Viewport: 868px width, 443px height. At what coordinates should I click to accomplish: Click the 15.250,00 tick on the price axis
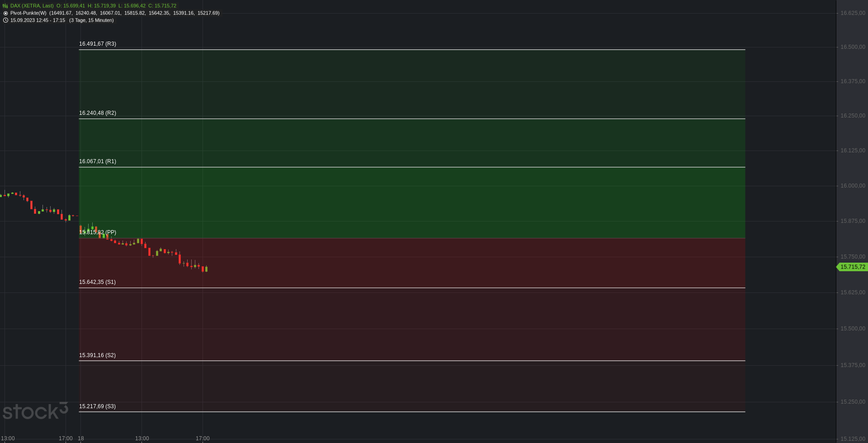click(853, 402)
